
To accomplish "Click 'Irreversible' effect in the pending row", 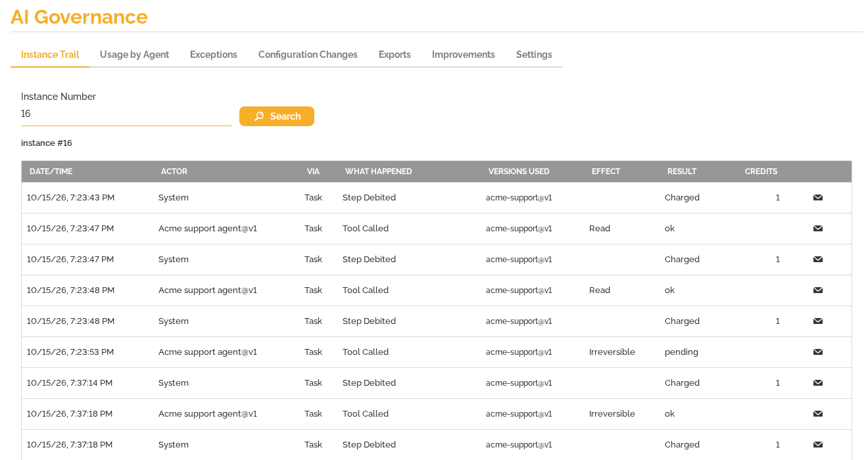I will 612,352.
